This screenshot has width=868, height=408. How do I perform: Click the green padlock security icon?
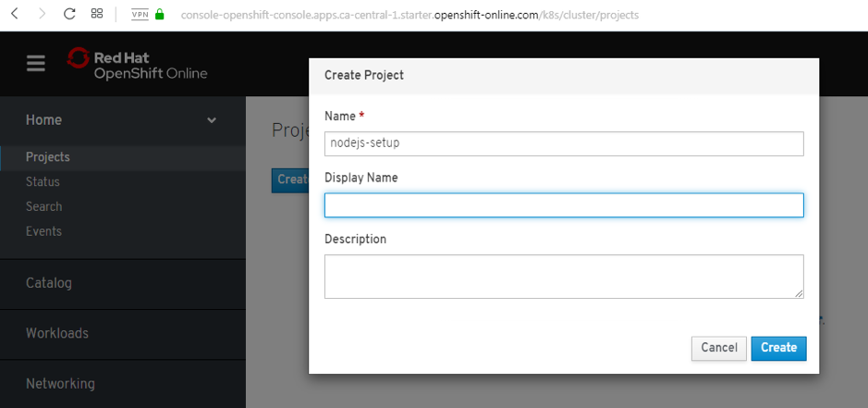tap(160, 14)
